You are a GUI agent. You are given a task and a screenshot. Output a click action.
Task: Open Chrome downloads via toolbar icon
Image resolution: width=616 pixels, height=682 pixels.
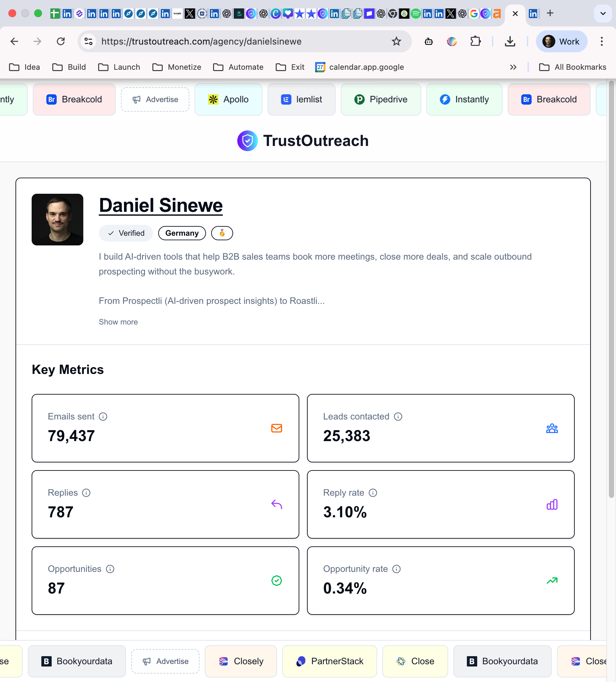510,41
